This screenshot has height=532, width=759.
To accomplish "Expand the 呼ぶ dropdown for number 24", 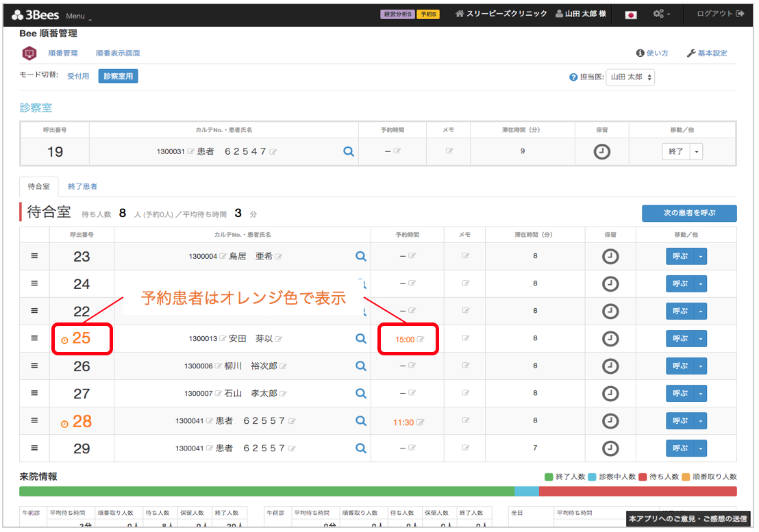I will pyautogui.click(x=700, y=284).
